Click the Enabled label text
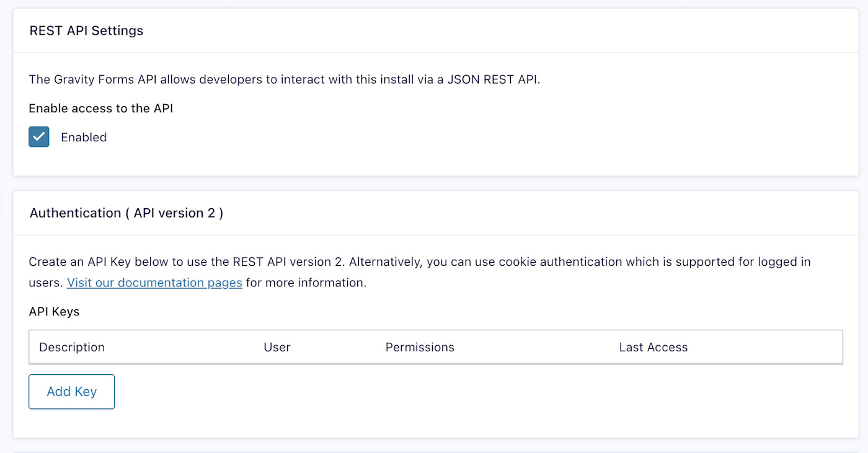 [x=84, y=137]
